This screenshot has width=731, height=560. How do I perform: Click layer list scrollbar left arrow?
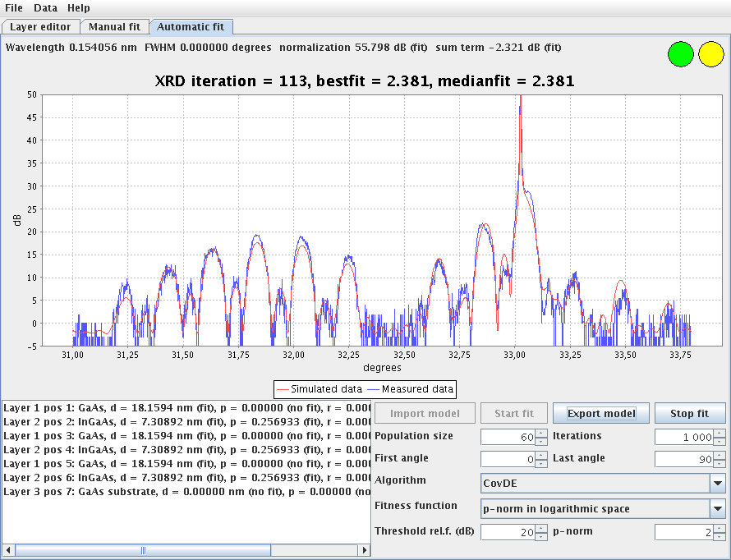[8, 549]
